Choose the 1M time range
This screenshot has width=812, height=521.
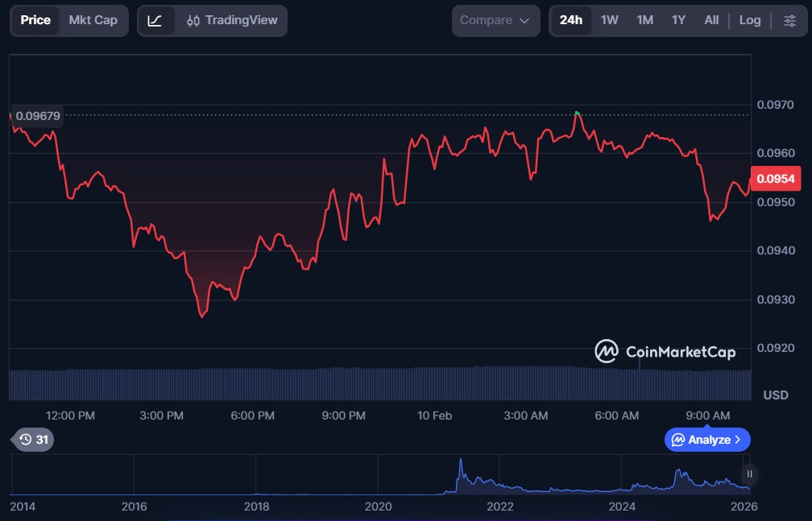click(x=644, y=20)
